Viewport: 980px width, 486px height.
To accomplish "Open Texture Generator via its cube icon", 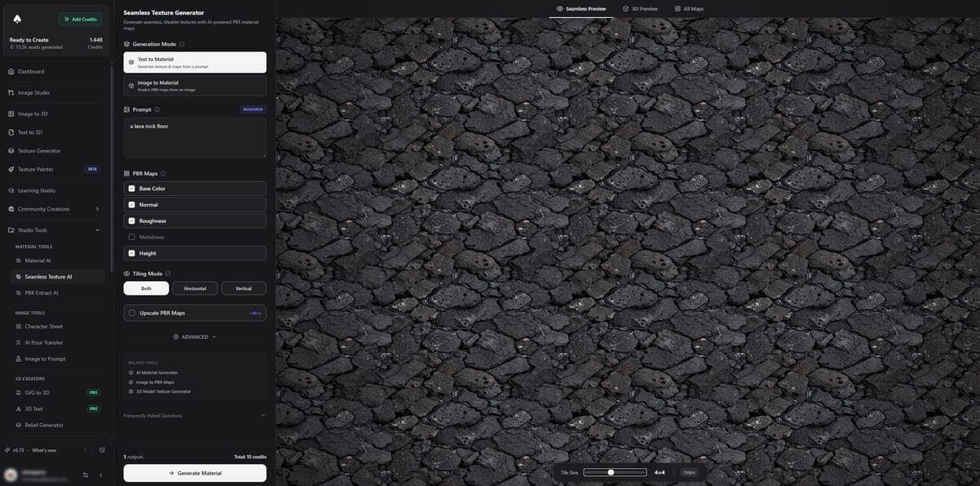I will tap(11, 151).
